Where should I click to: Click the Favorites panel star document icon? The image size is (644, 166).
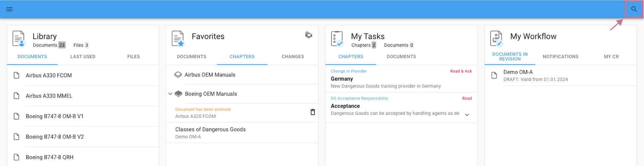178,39
